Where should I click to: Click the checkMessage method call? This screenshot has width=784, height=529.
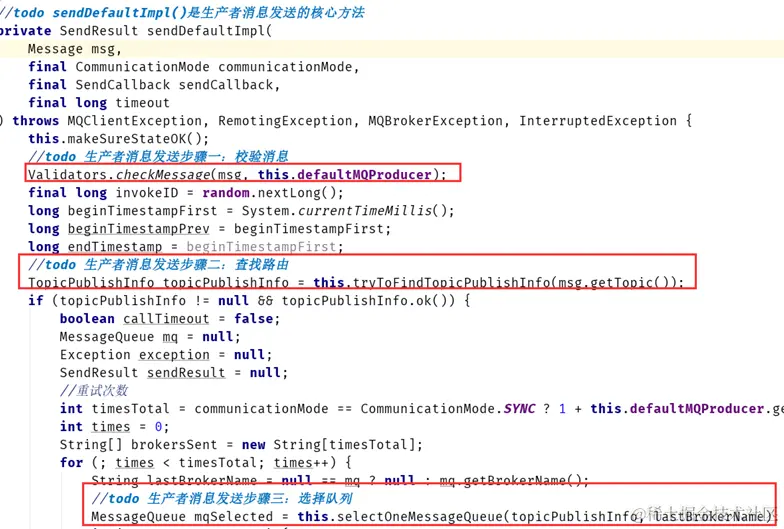(x=162, y=174)
